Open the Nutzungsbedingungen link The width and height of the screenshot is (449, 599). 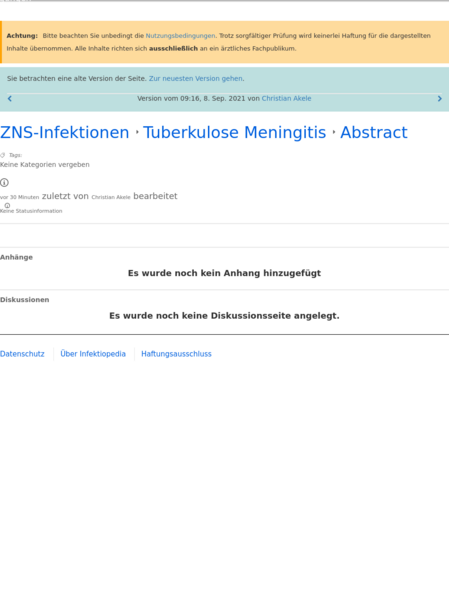coord(180,36)
